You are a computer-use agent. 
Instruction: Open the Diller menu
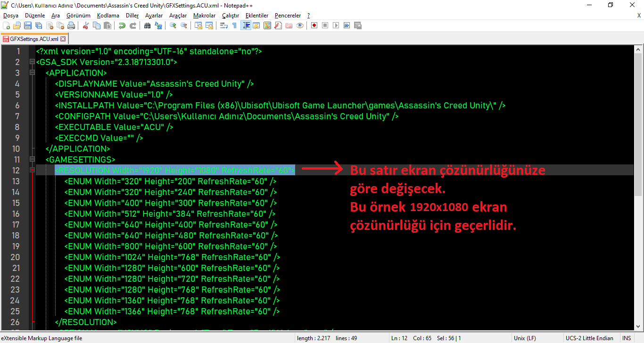click(132, 16)
